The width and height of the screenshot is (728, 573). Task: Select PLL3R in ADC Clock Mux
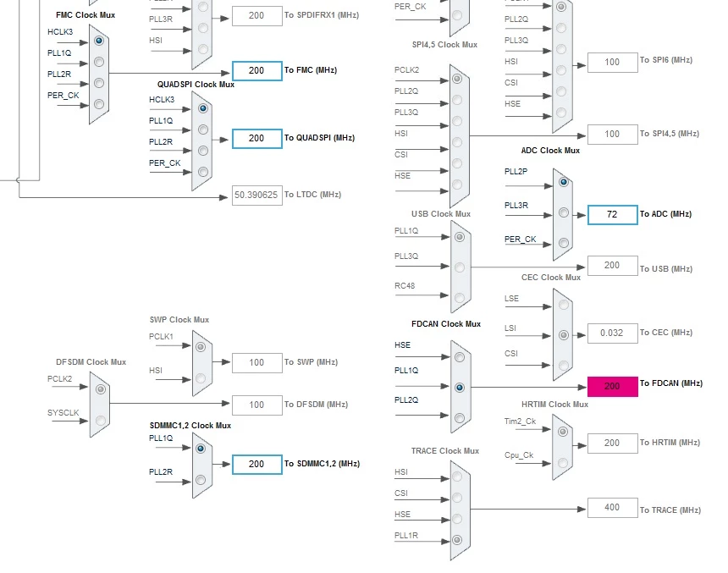564,212
